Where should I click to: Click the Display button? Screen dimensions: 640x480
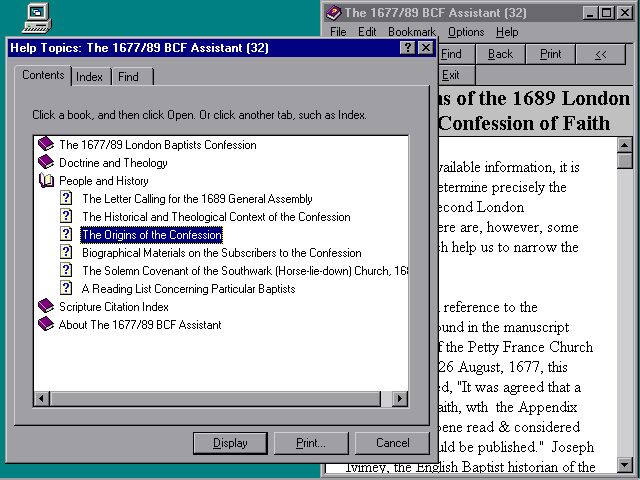(230, 443)
